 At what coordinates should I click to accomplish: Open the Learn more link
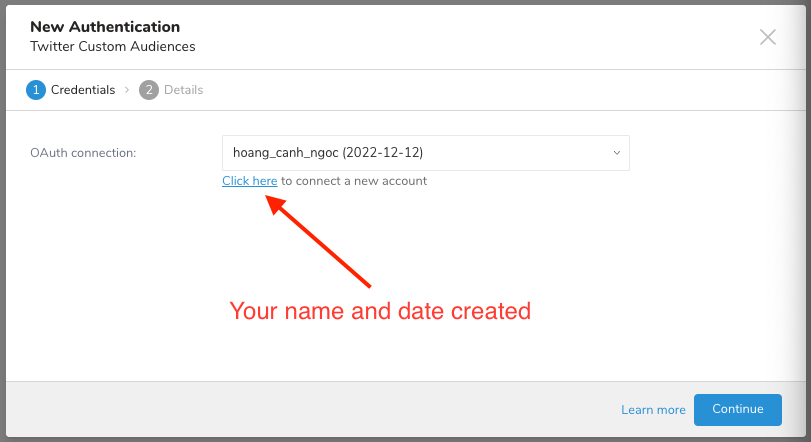[x=653, y=410]
